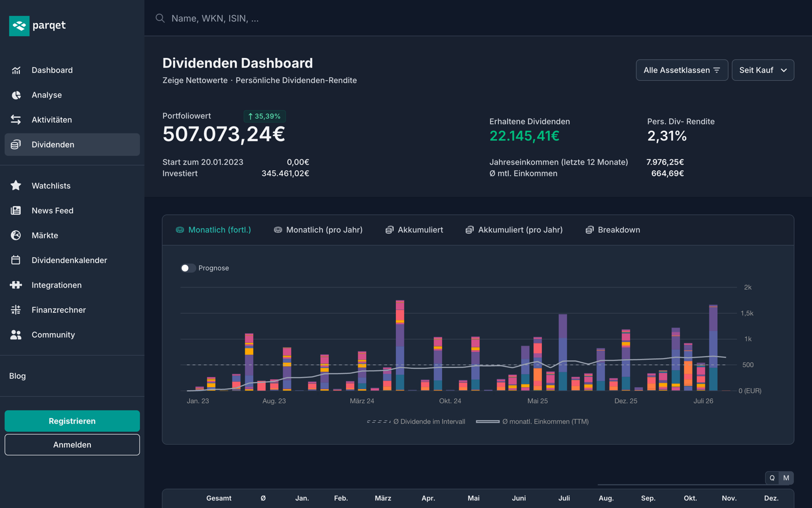The width and height of the screenshot is (812, 508).
Task: Click the filter icon in Alle Assetklassen
Action: pos(717,70)
